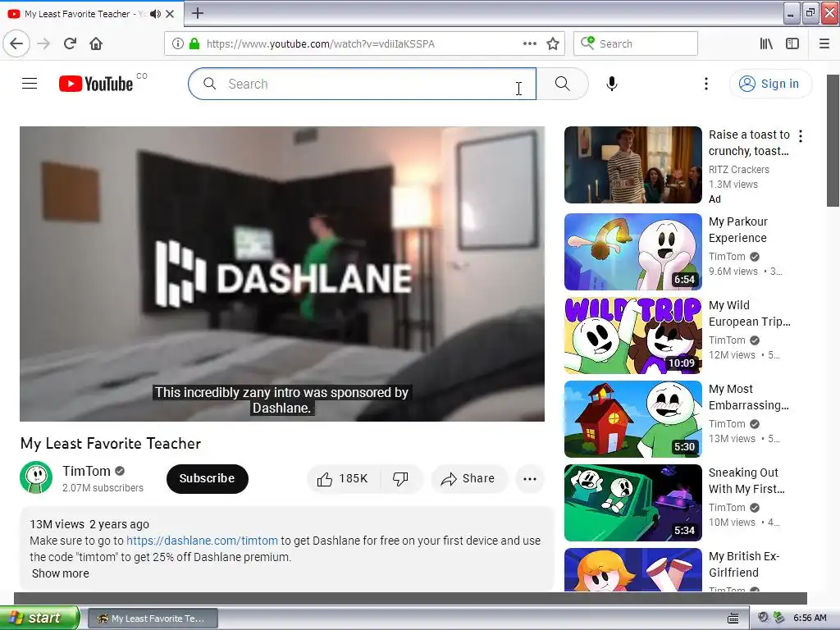Mute the tab audio speaker icon
This screenshot has height=630, width=840.
[x=155, y=14]
